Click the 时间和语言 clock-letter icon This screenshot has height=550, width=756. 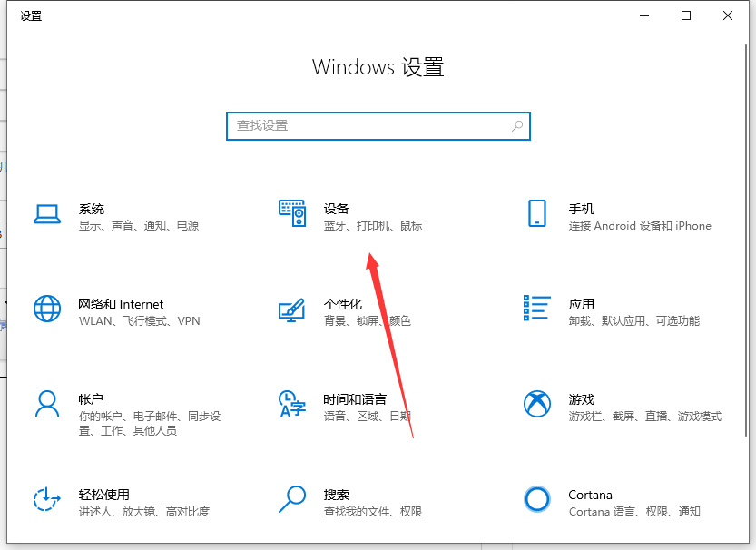[292, 404]
